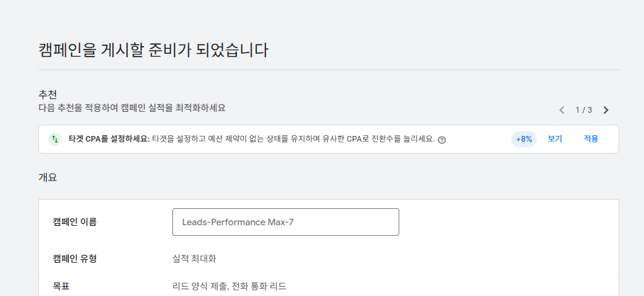Go to the previous recommendation arrow

(x=562, y=110)
